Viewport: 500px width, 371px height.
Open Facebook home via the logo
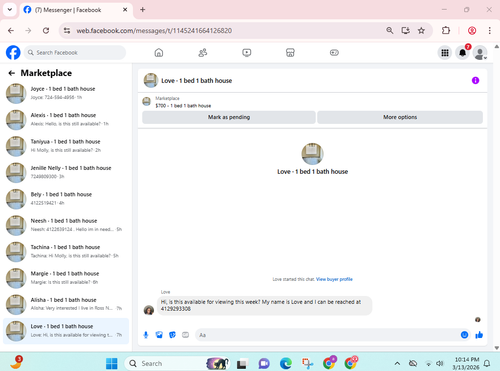click(x=13, y=53)
